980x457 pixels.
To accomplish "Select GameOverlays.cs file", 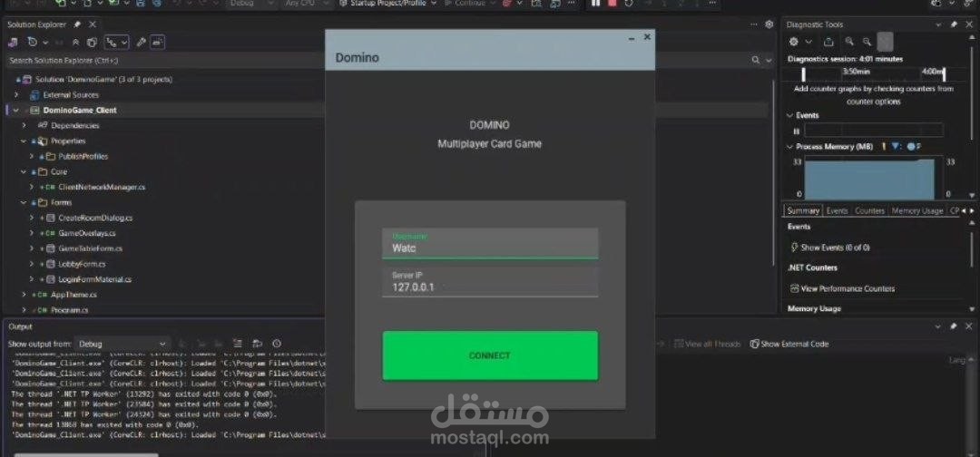I will [x=87, y=233].
